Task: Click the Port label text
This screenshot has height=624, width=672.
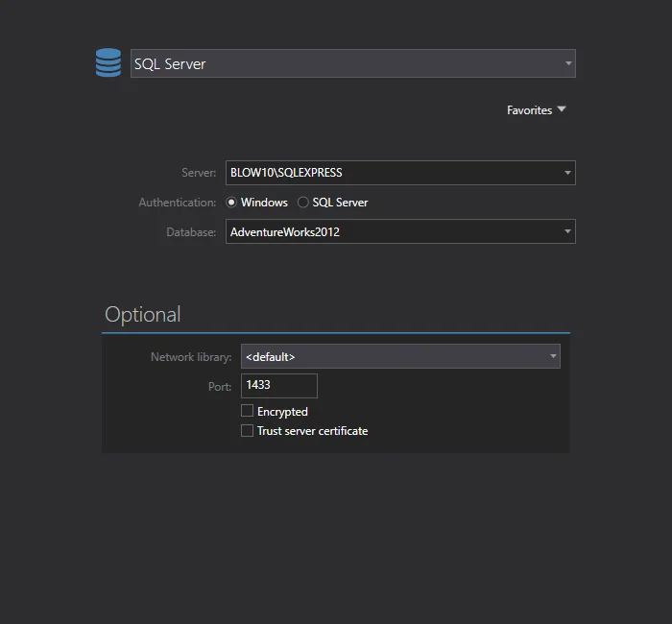Action: click(x=220, y=386)
